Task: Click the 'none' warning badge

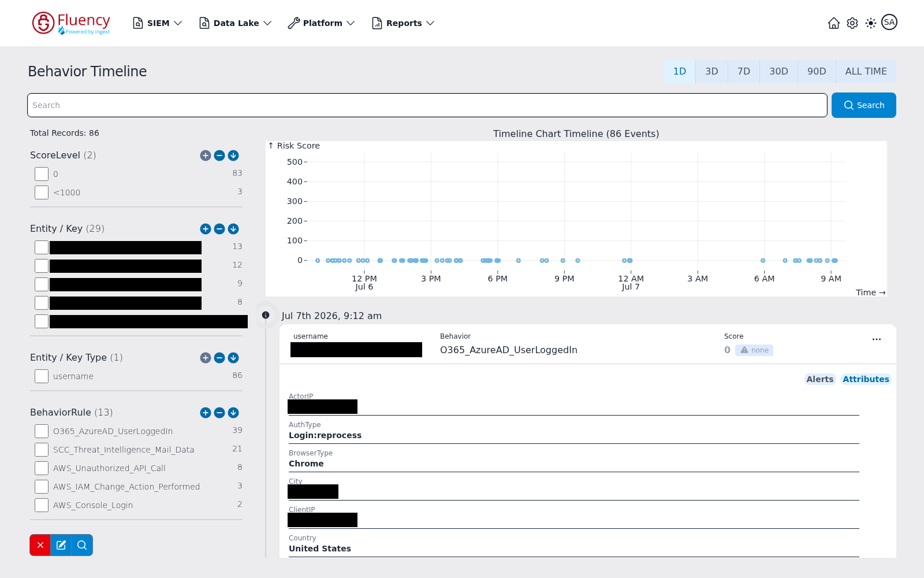Action: [x=754, y=350]
